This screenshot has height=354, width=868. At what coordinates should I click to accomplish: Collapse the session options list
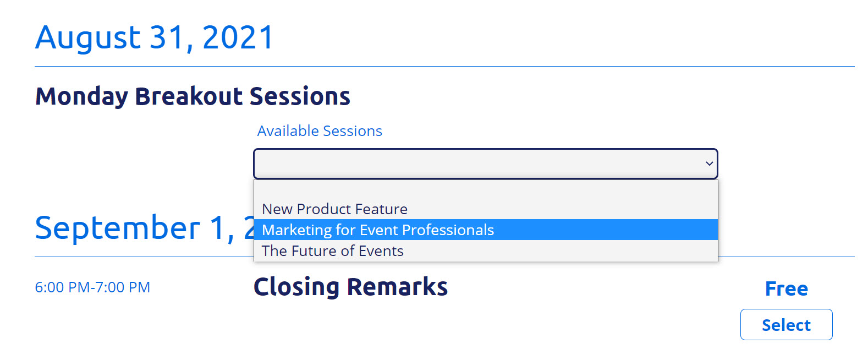pyautogui.click(x=708, y=164)
